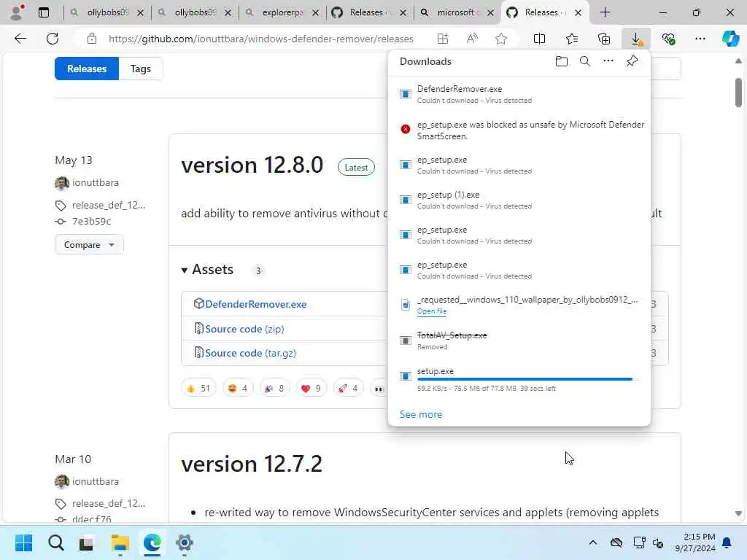Download Source code (zip)
The width and height of the screenshot is (747, 560).
coord(244,329)
